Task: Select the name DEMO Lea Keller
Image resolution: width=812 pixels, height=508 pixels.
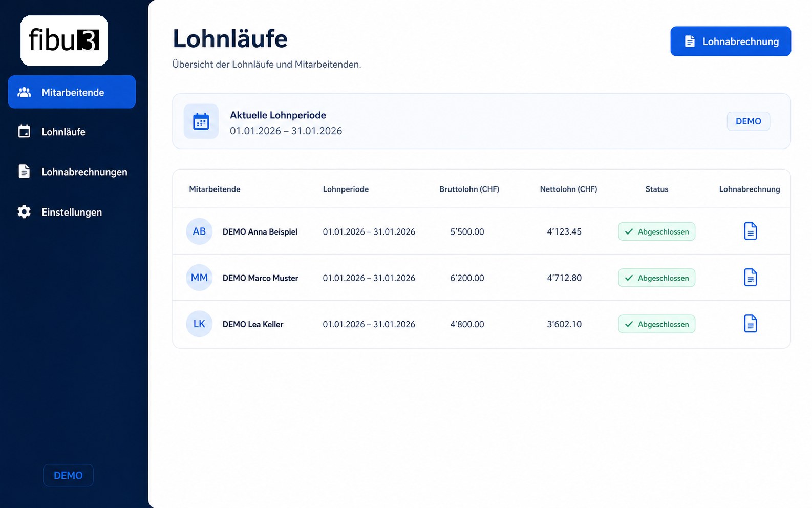Action: [253, 324]
